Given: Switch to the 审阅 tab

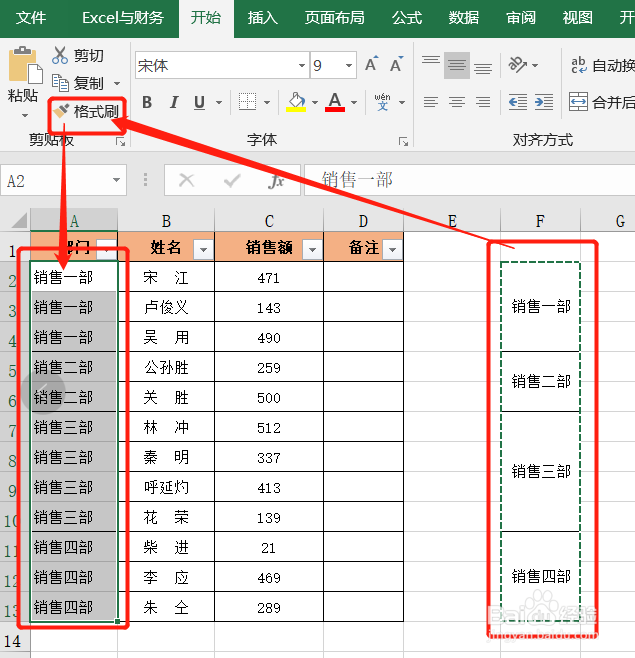Looking at the screenshot, I should (x=521, y=18).
